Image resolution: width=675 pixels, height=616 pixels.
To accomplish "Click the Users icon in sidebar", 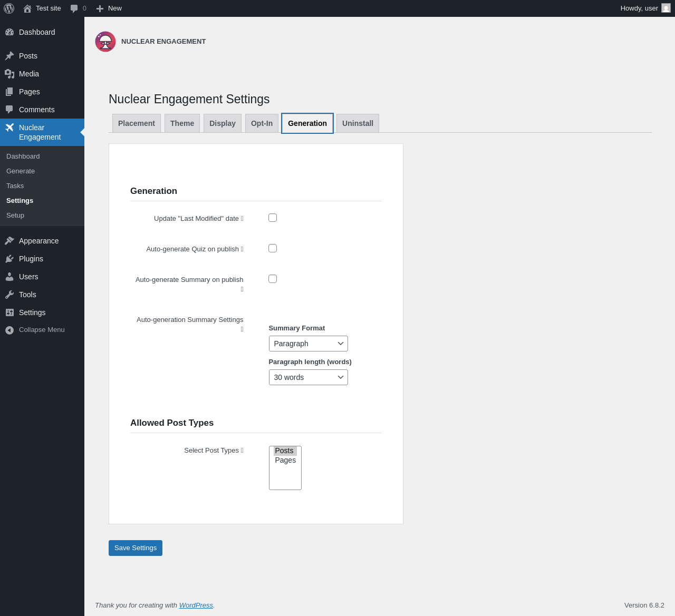I will point(9,277).
